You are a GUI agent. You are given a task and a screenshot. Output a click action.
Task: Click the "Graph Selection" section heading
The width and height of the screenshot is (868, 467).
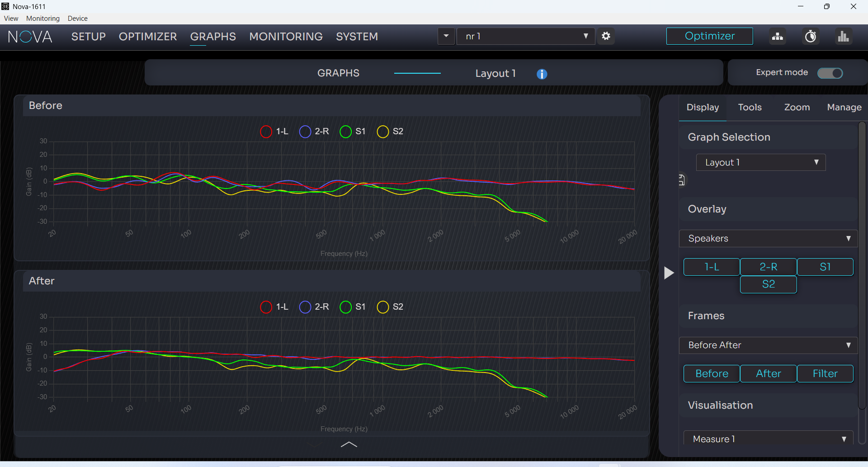click(729, 137)
